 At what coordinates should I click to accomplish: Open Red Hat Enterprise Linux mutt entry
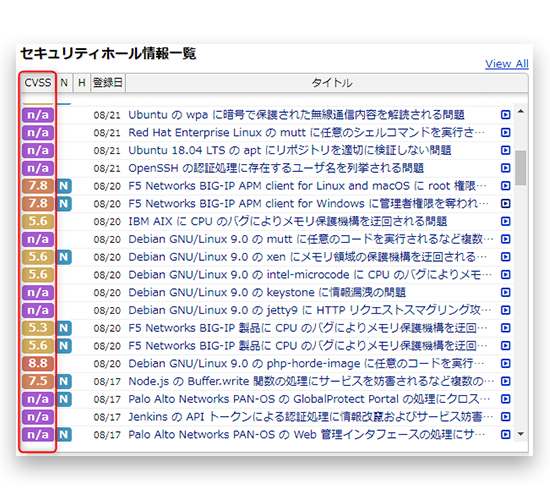point(307,133)
